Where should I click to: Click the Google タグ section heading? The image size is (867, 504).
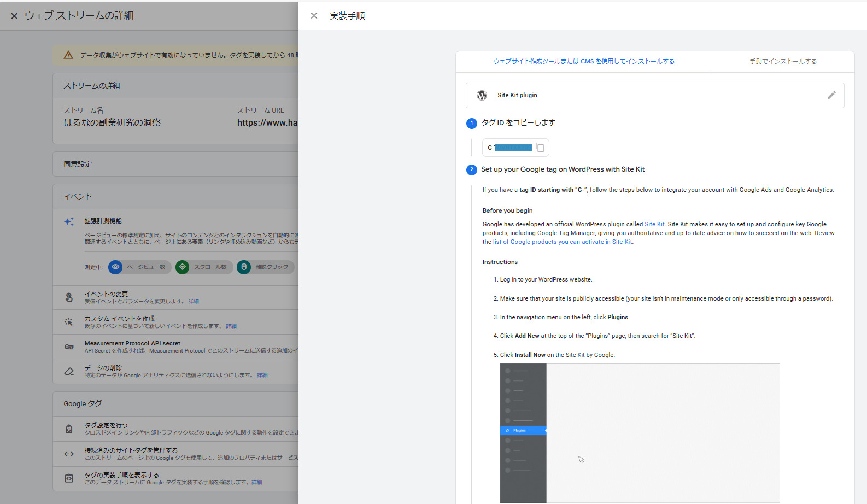pos(83,403)
